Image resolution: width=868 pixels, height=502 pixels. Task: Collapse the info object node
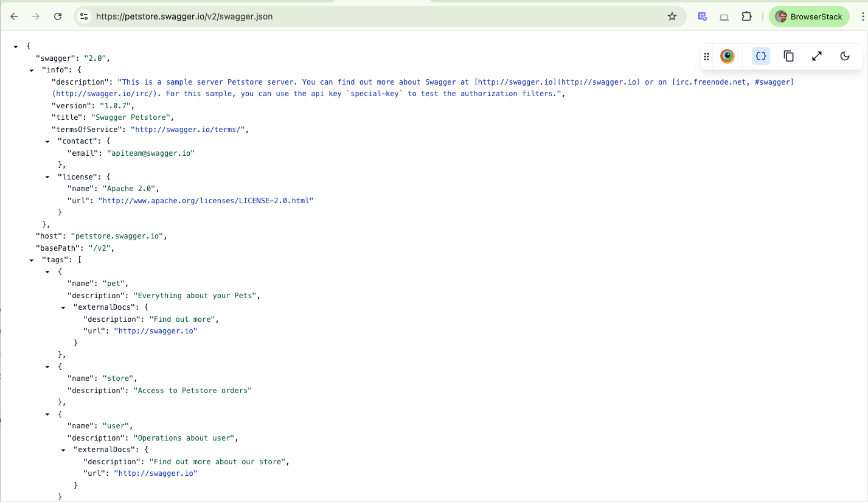pos(31,70)
